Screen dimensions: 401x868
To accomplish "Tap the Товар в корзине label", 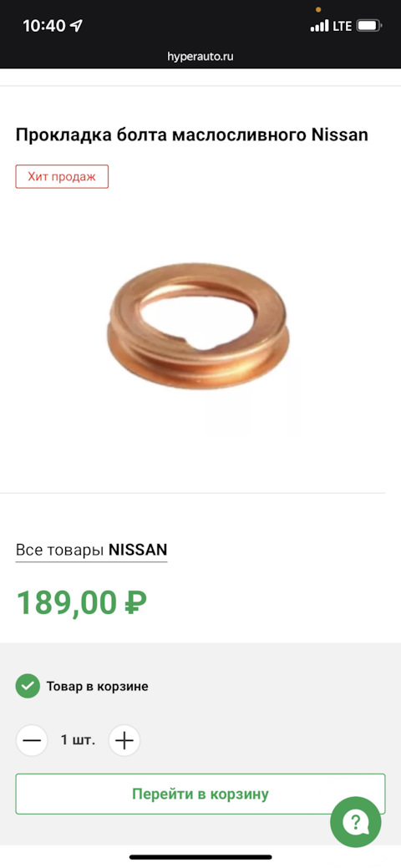I will pyautogui.click(x=98, y=687).
